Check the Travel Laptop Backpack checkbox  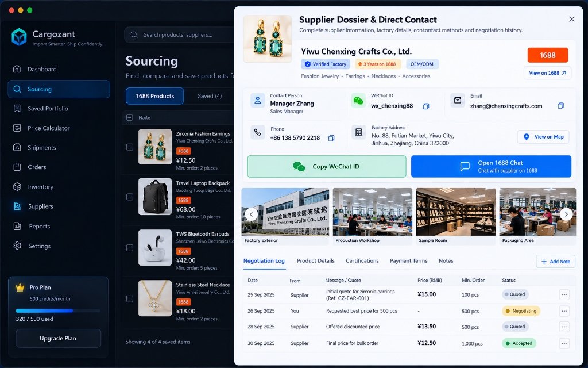pos(130,197)
